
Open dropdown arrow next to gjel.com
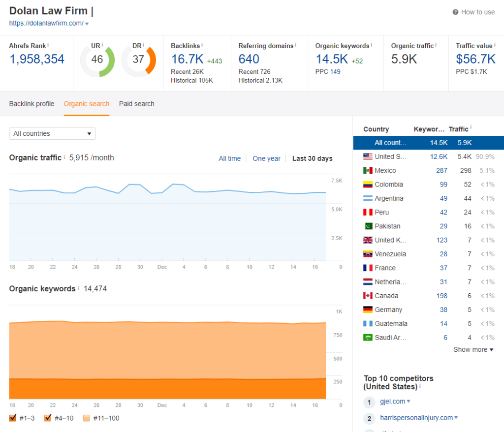pyautogui.click(x=409, y=401)
